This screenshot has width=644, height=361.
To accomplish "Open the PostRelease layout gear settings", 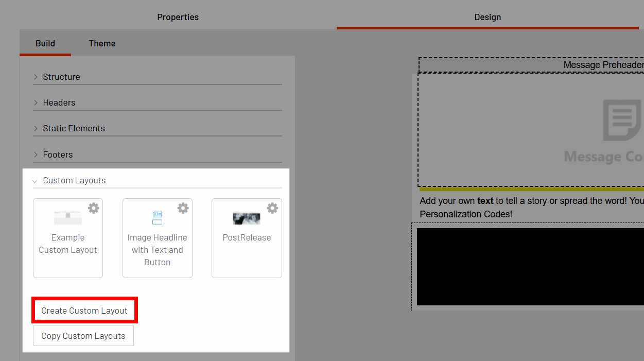I will [272, 208].
